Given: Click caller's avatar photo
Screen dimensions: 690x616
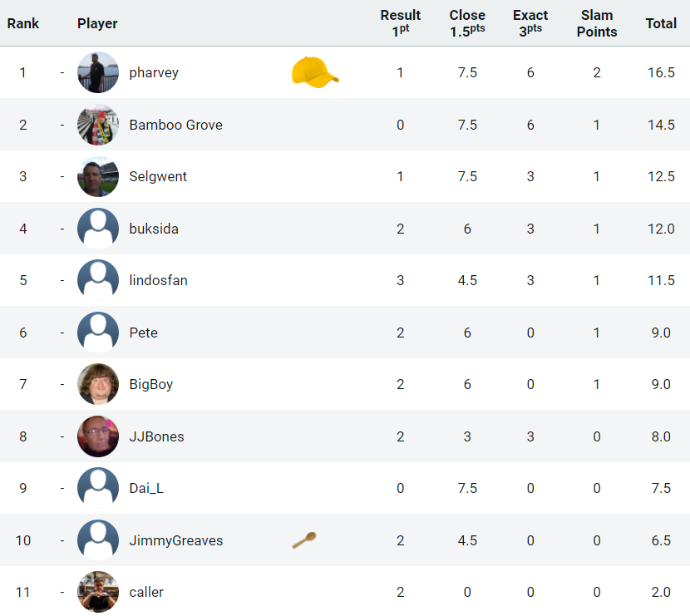Looking at the screenshot, I should [x=98, y=592].
